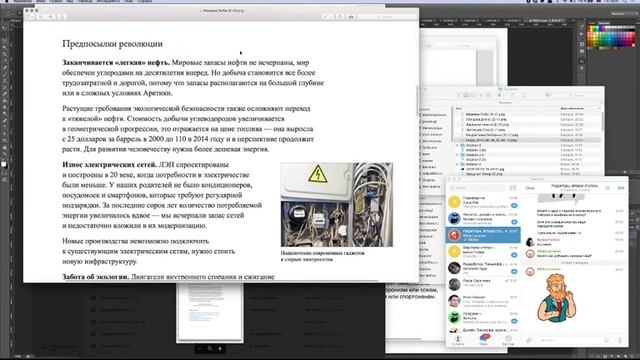Select the first png file row in Finder
The width and height of the screenshot is (640, 360).
pos(527,115)
